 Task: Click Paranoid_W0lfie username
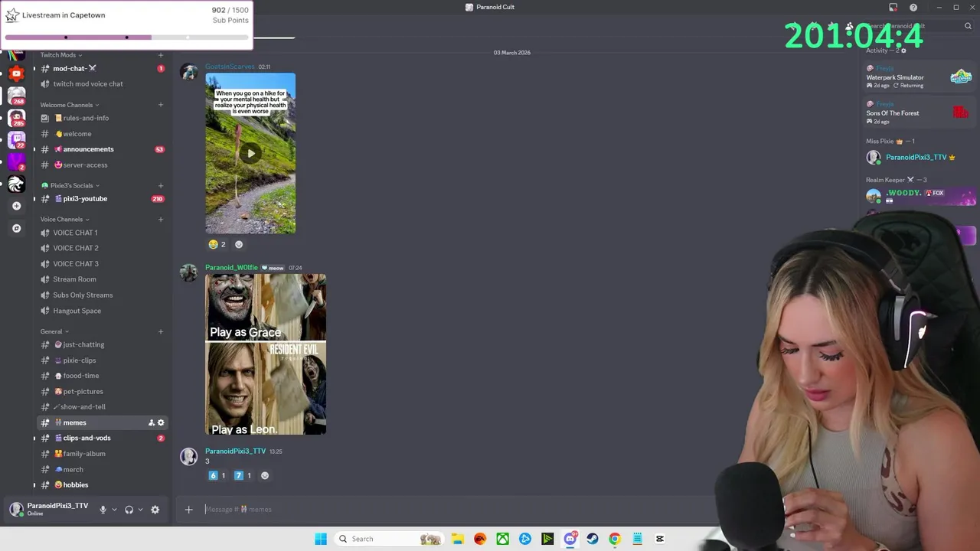[231, 268]
